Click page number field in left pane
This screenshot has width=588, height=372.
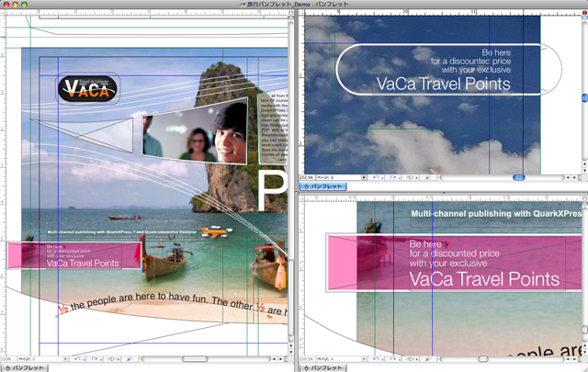pos(40,359)
